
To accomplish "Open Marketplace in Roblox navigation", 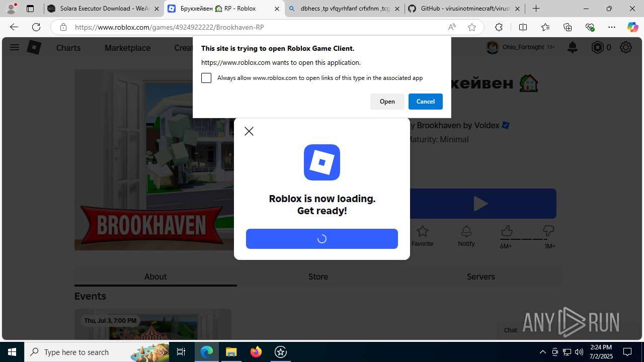I will [x=127, y=48].
